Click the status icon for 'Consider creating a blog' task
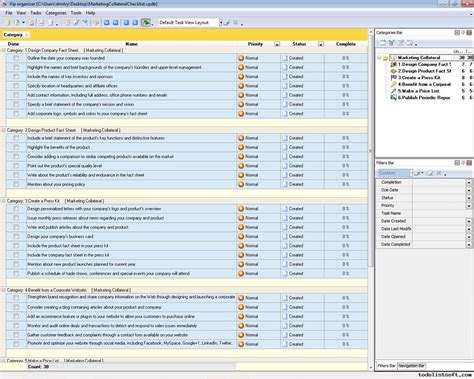 point(285,307)
